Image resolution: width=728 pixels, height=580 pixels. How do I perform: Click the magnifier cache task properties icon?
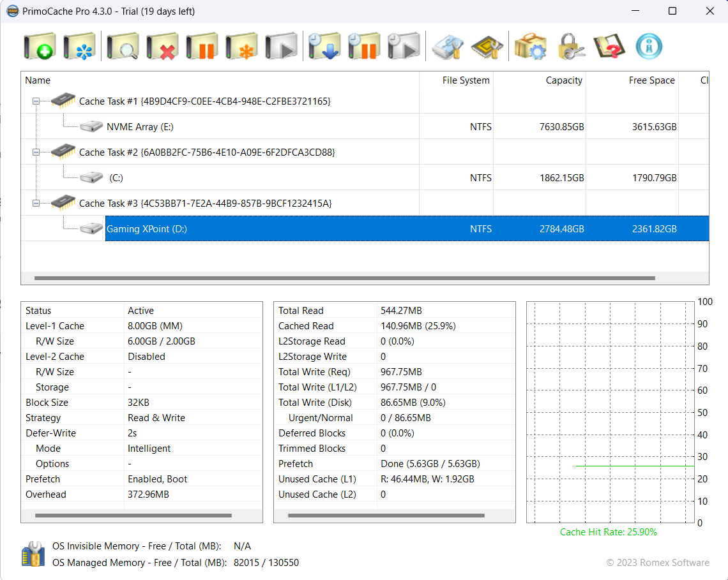pyautogui.click(x=123, y=47)
